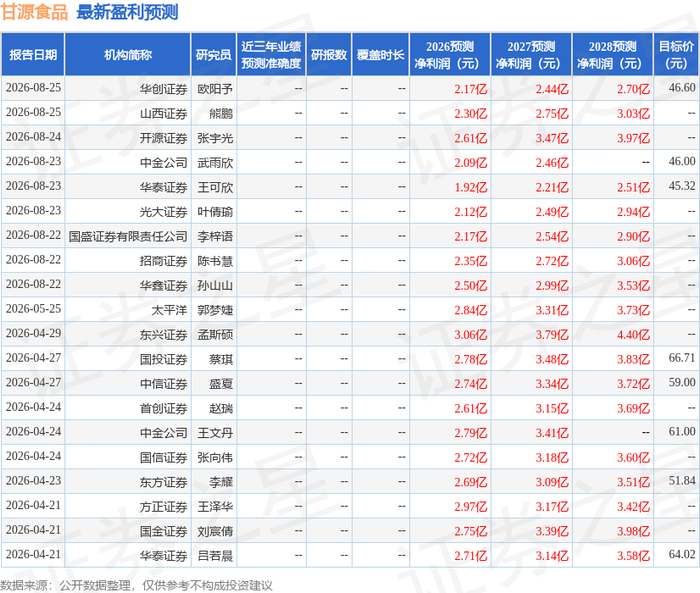This screenshot has width=700, height=593.
Task: Click the 研究员 column header
Action: pyautogui.click(x=213, y=54)
